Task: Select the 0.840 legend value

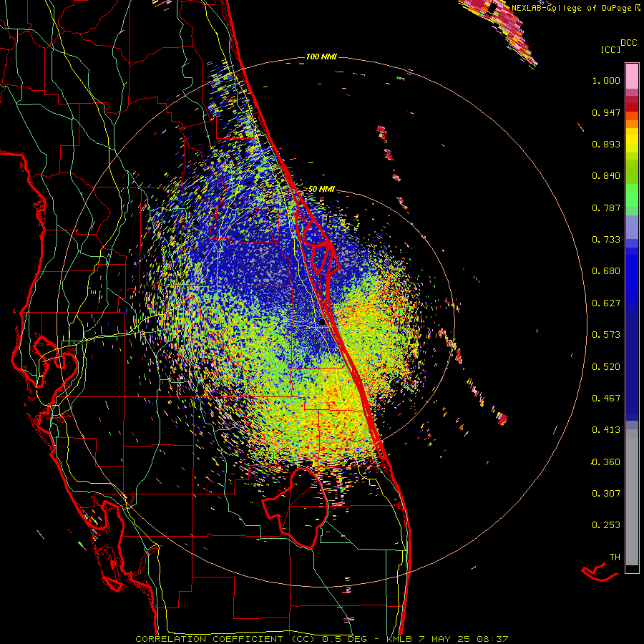Action: coord(606,176)
